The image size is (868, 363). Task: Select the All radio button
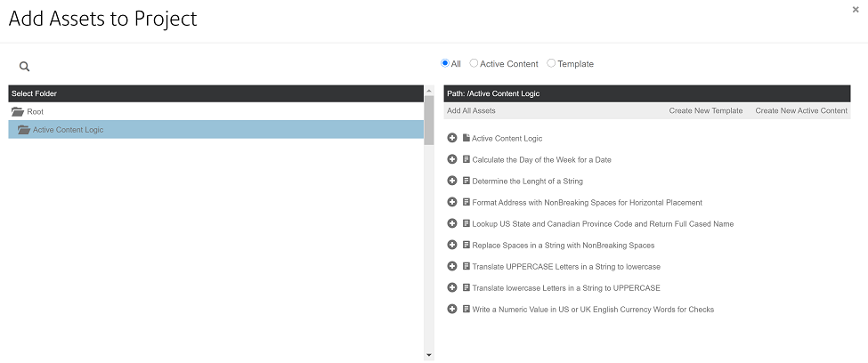tap(444, 63)
